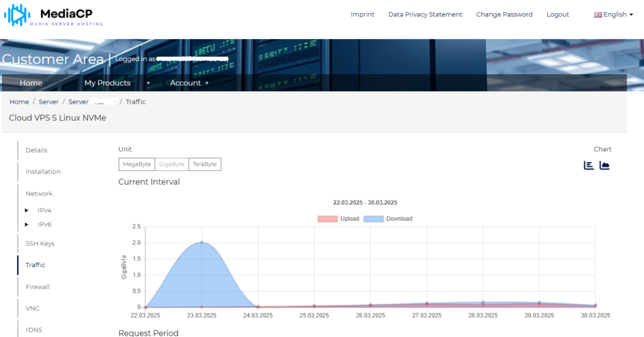The height and width of the screenshot is (337, 644).
Task: Click the Cloud VPS S Linux NVMe title
Action: [57, 118]
